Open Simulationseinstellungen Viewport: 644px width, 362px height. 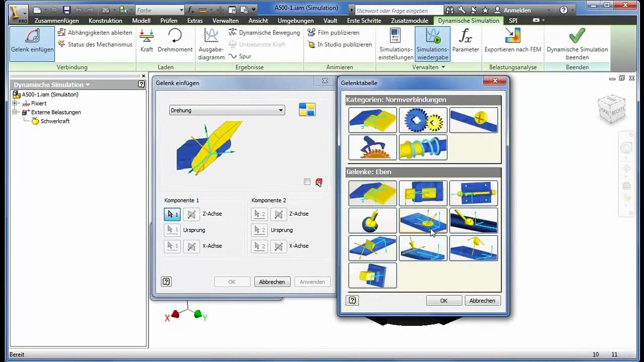(396, 44)
